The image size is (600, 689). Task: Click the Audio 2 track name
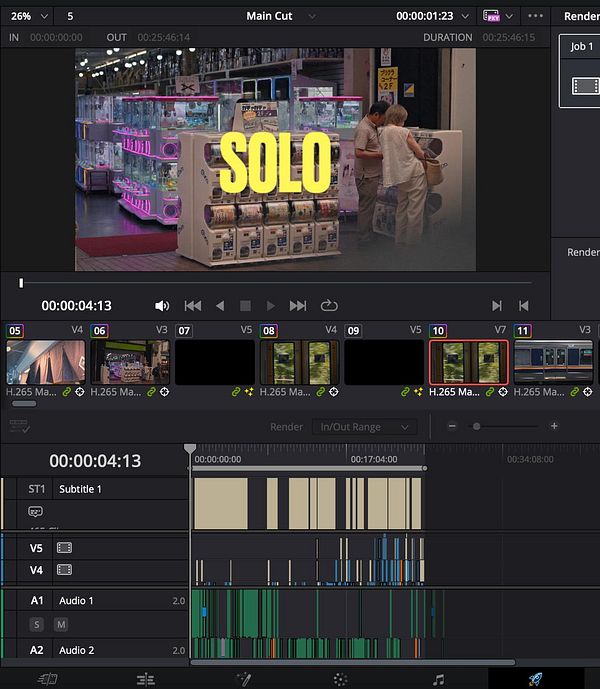[x=76, y=650]
